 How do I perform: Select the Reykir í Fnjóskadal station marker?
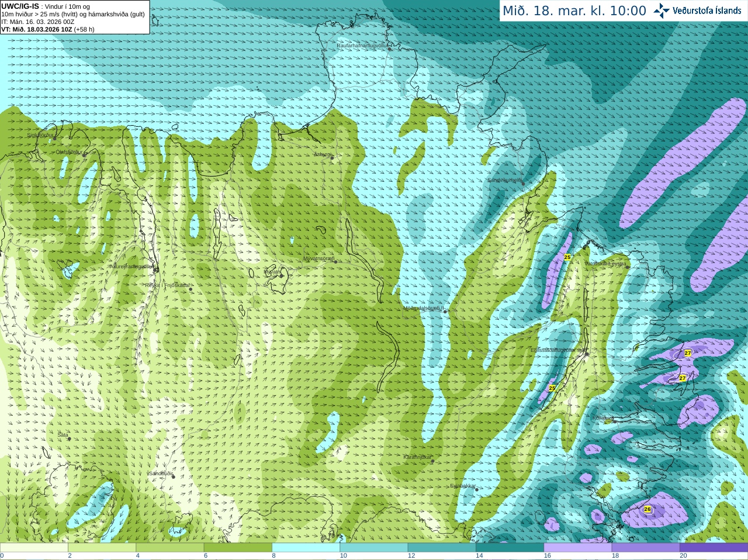(191, 289)
